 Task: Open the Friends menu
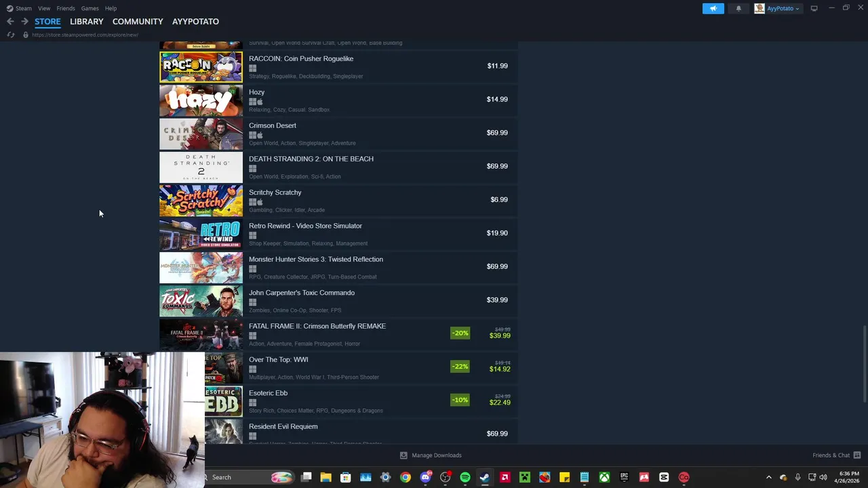(x=66, y=8)
